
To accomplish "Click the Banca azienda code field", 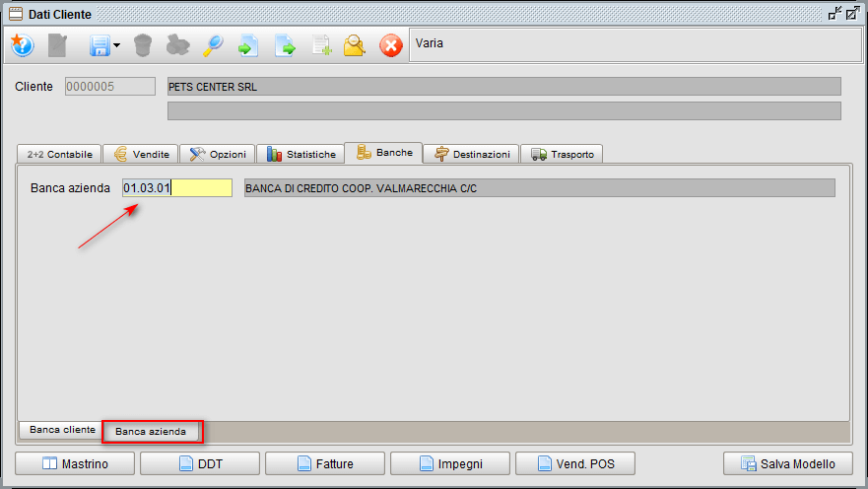I will (177, 187).
